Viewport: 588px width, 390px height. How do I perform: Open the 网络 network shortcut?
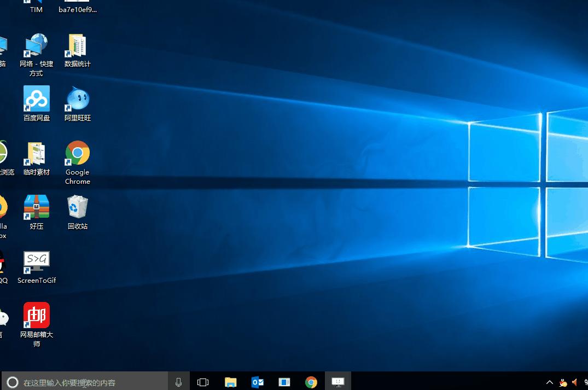36,46
